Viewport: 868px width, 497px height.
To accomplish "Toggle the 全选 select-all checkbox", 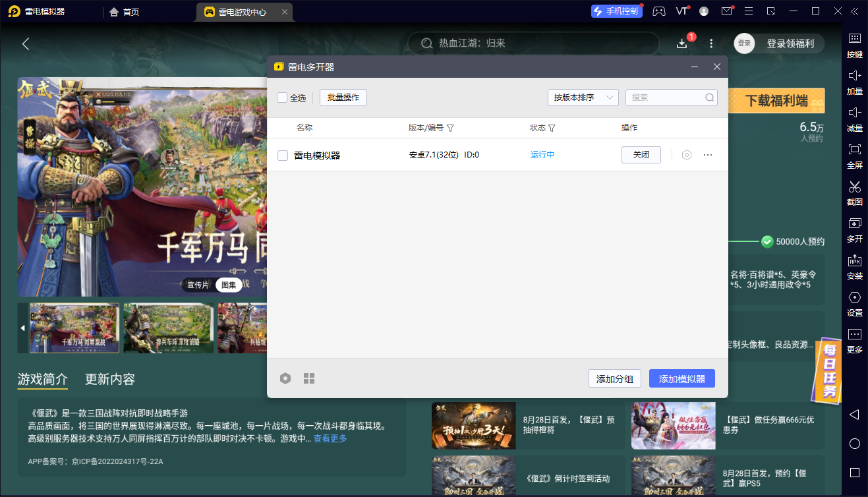I will pos(282,98).
